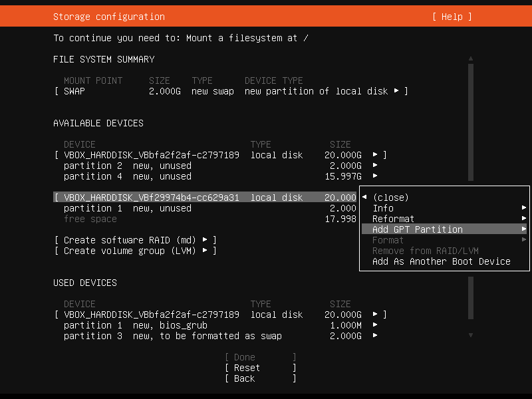Click arrow beside Reformat menu entry
Image resolution: width=532 pixels, height=399 pixels.
(524, 218)
